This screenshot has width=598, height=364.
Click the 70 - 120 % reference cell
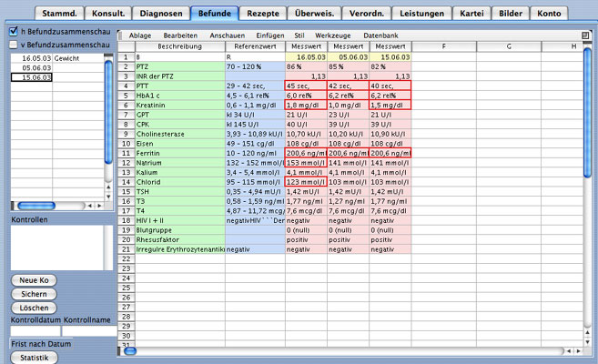255,66
